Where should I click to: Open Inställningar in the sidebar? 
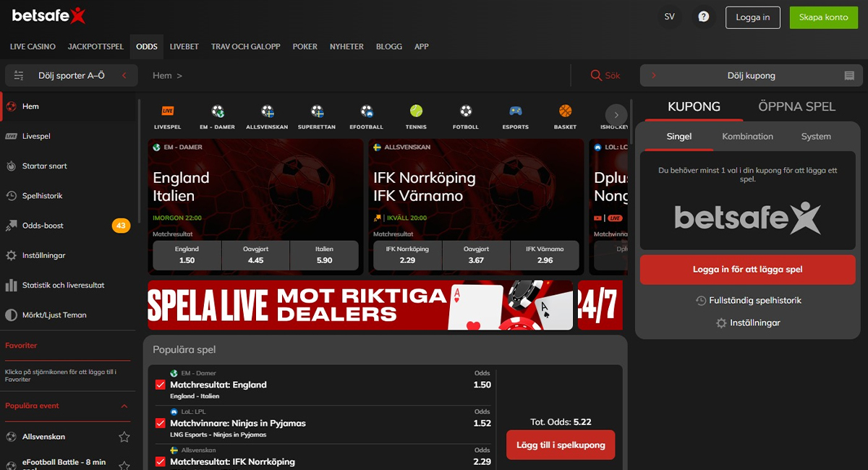tap(69, 255)
